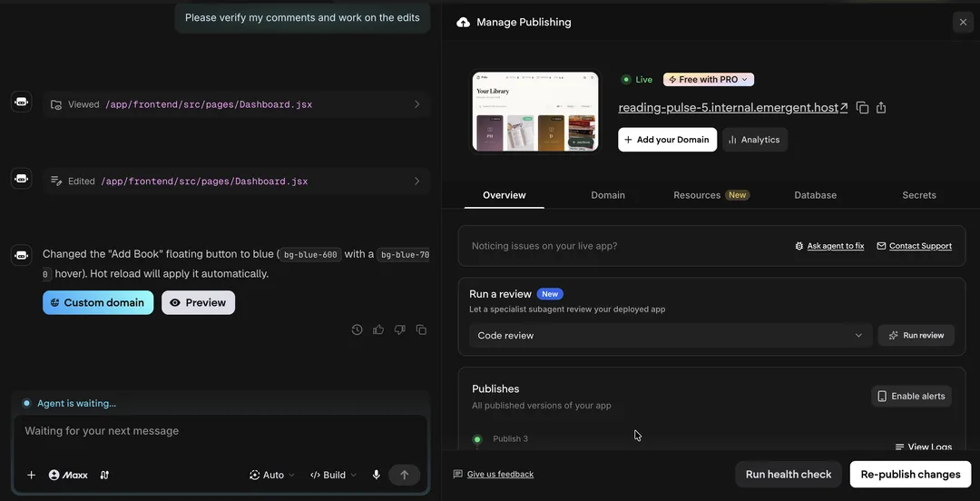
Task: Select the Maxx agent profile
Action: (68, 475)
